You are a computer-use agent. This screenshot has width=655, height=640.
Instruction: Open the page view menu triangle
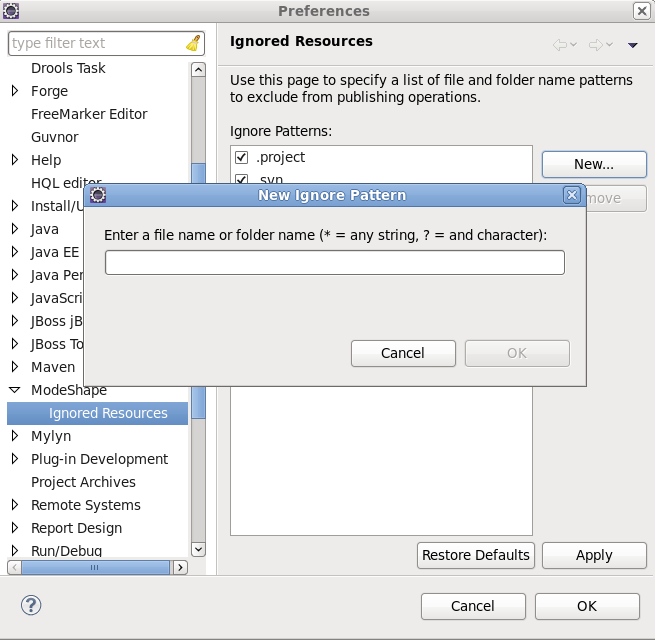coord(633,45)
